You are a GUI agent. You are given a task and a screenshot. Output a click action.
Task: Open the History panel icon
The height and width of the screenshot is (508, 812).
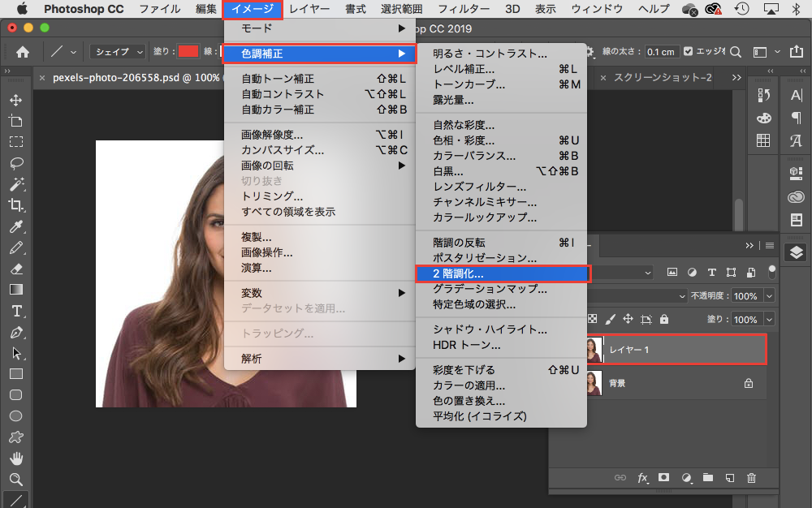763,97
